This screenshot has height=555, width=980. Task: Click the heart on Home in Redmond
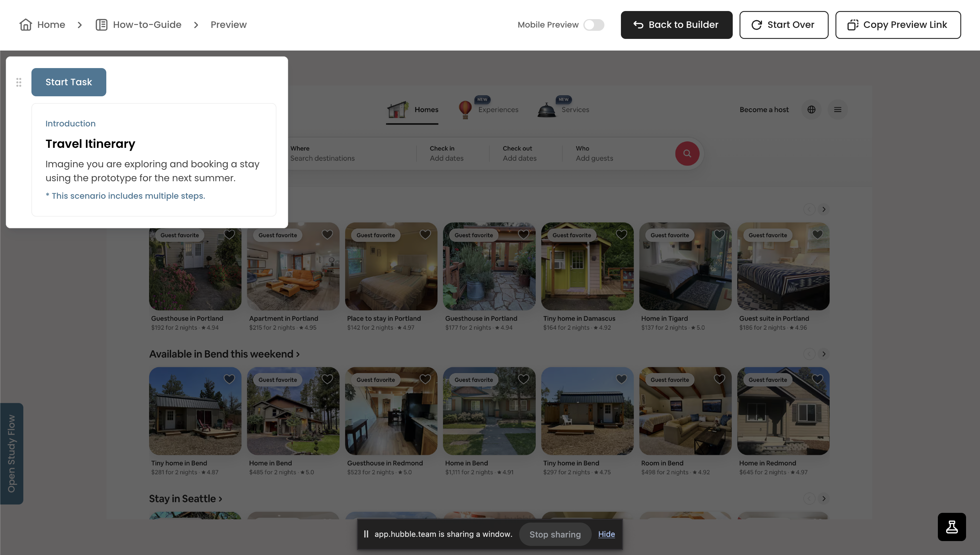coord(817,379)
